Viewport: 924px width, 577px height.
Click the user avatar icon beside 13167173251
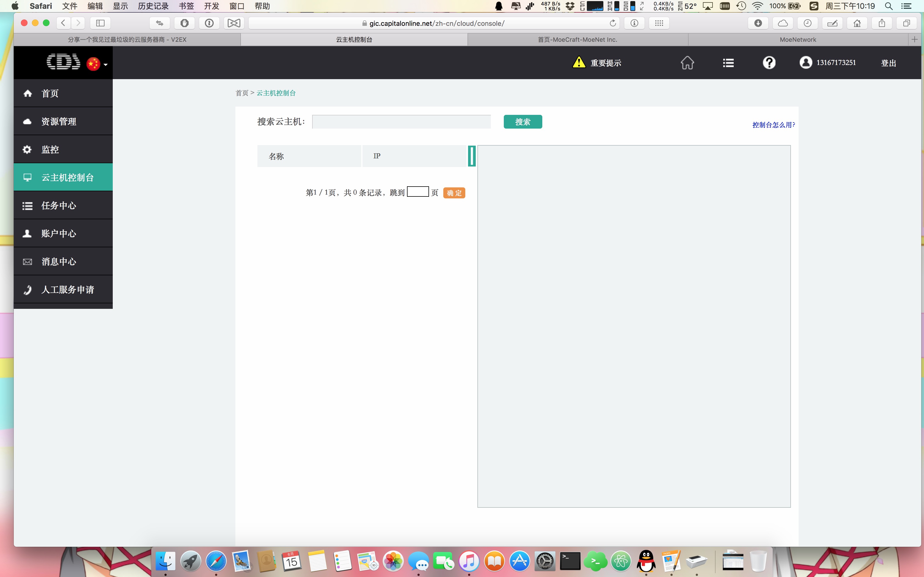point(806,63)
